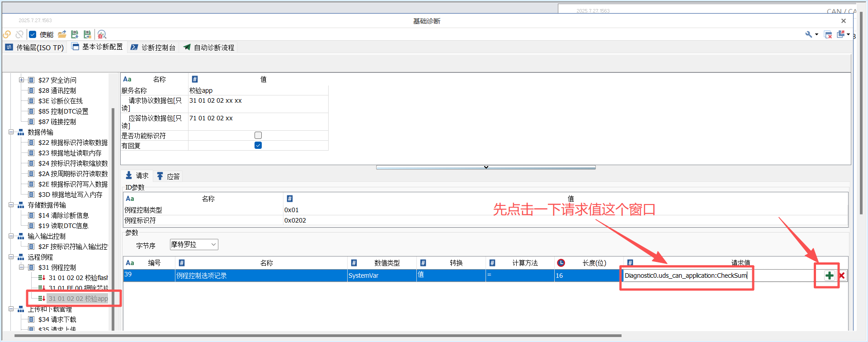Toggle the 使能 enable checkbox
This screenshot has width=868, height=342.
coord(33,34)
